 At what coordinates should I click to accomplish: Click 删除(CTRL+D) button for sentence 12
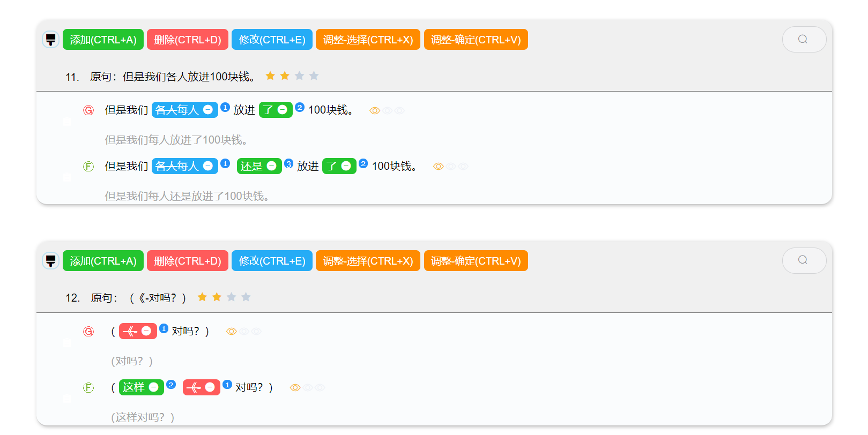(x=187, y=261)
